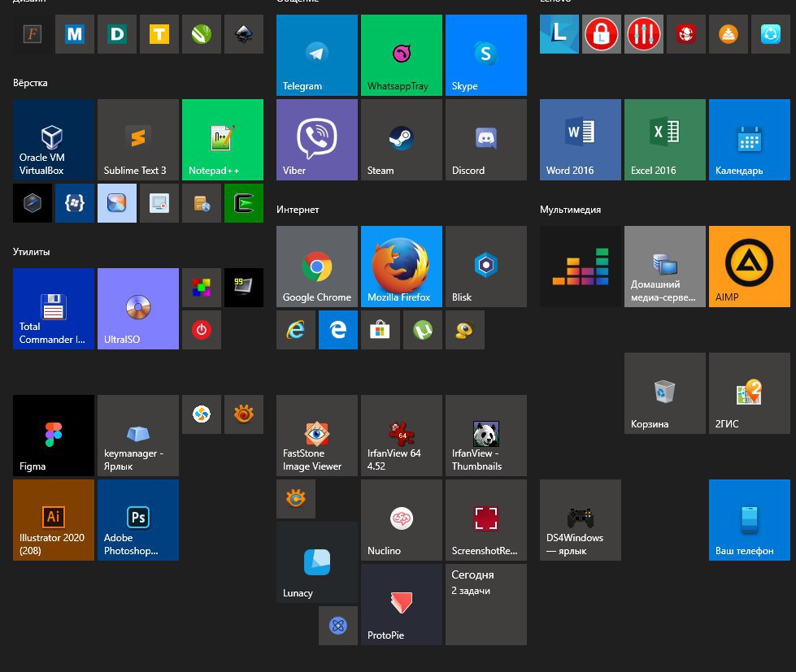The height and width of the screenshot is (672, 796).
Task: Open the Telegram tile
Action: [317, 54]
